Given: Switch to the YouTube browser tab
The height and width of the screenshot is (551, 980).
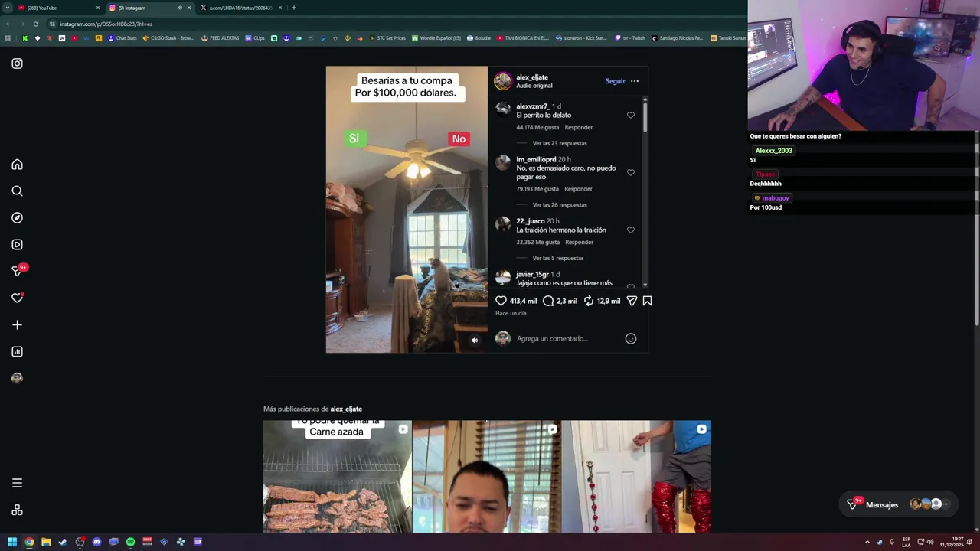Looking at the screenshot, I should (57, 8).
